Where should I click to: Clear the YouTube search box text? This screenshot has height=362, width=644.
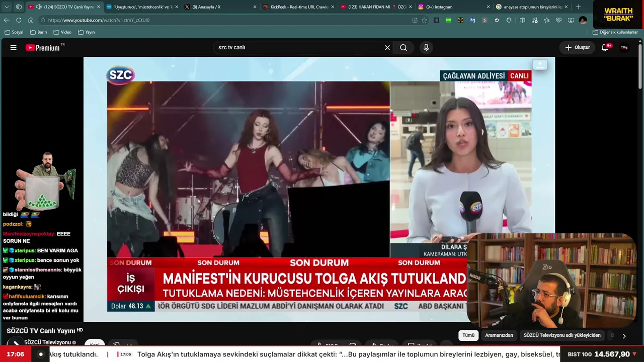(387, 48)
